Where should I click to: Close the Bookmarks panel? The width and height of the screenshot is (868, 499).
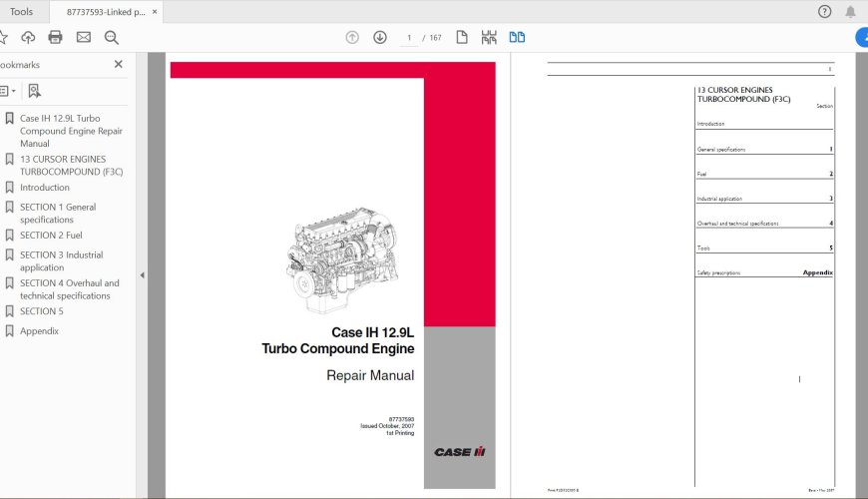(x=119, y=64)
